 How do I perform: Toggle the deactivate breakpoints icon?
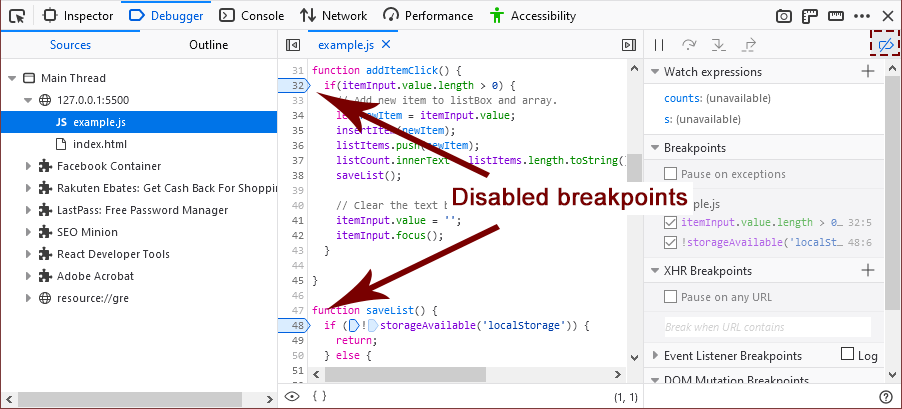coord(885,45)
